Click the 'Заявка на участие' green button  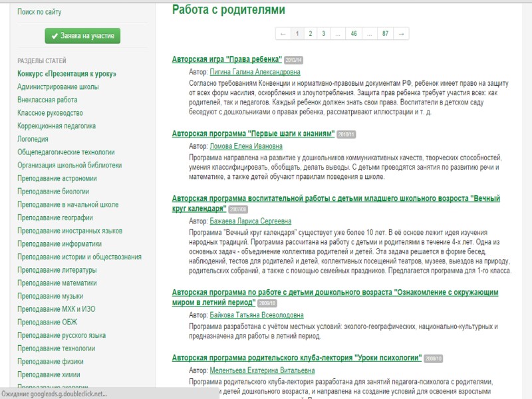[x=82, y=36]
